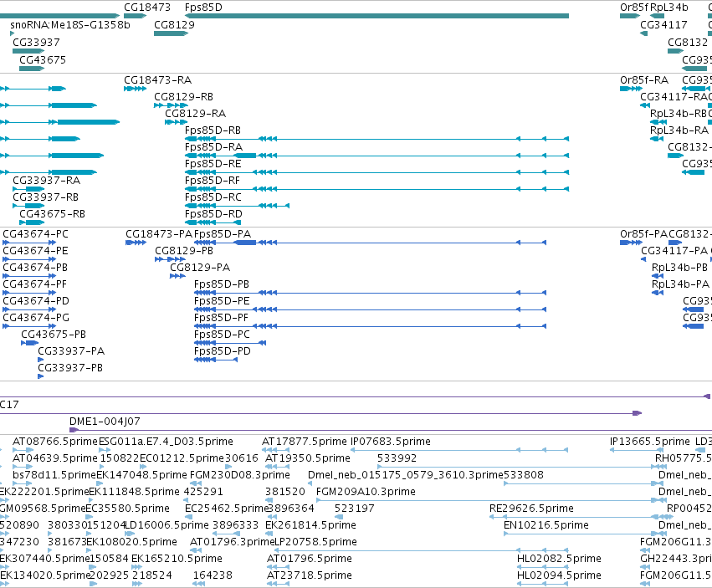This screenshot has width=712, height=588.
Task: Click the AT08766.5prime EST label
Action: (55, 442)
